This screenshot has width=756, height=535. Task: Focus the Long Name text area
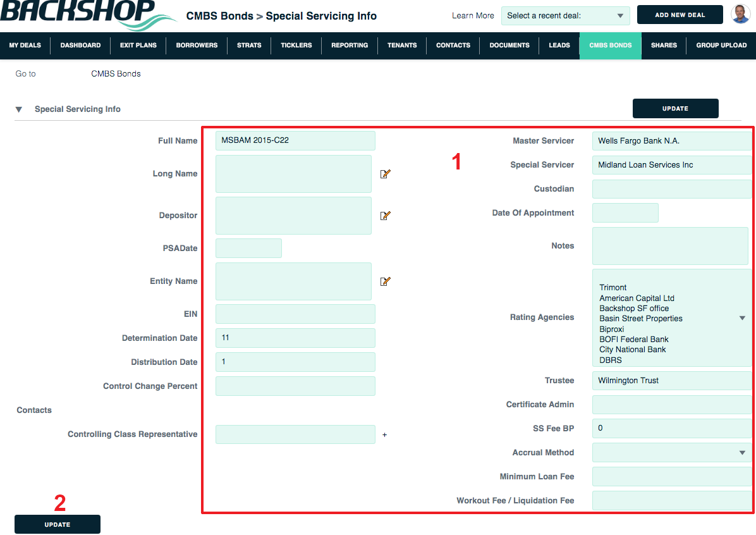[293, 174]
